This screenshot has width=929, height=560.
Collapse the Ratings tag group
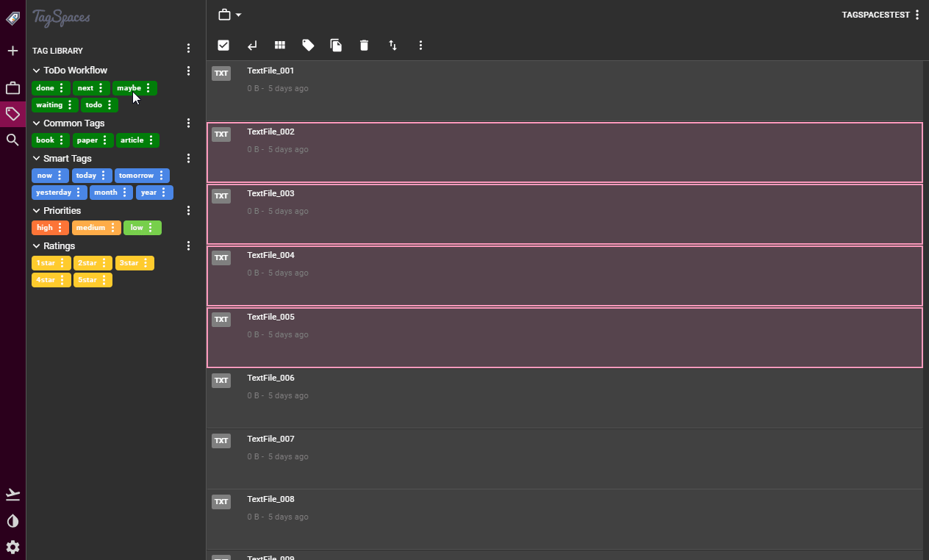click(36, 246)
